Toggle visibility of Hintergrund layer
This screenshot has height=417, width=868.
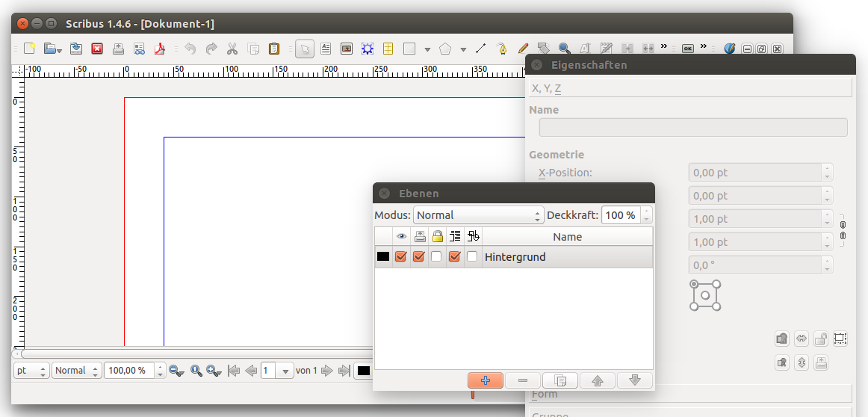click(401, 257)
